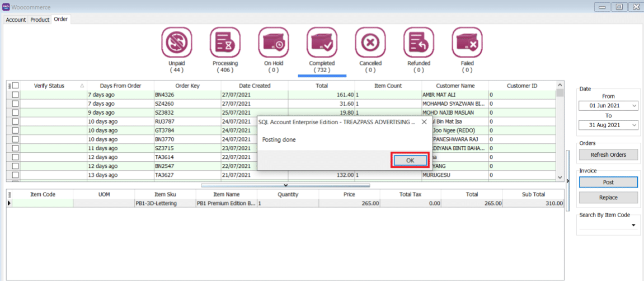Viewport: 644px width, 281px height.
Task: Show the On Hold orders icon
Action: click(274, 42)
